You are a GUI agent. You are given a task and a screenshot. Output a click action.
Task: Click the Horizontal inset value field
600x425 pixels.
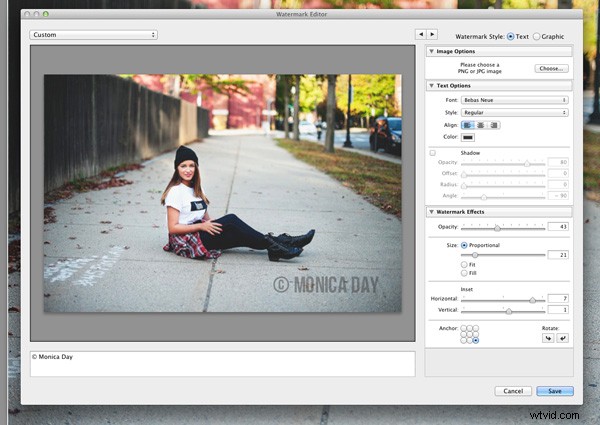coord(558,298)
